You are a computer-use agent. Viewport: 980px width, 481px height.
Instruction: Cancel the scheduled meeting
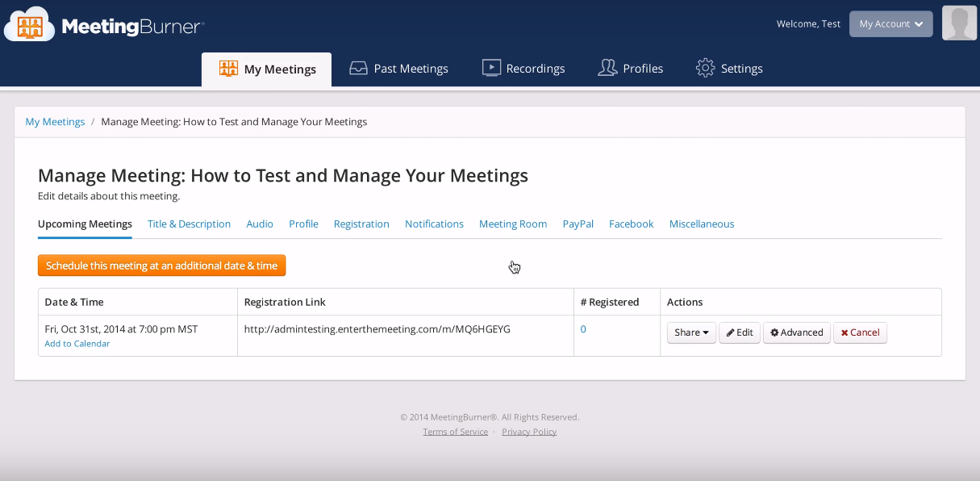(860, 333)
